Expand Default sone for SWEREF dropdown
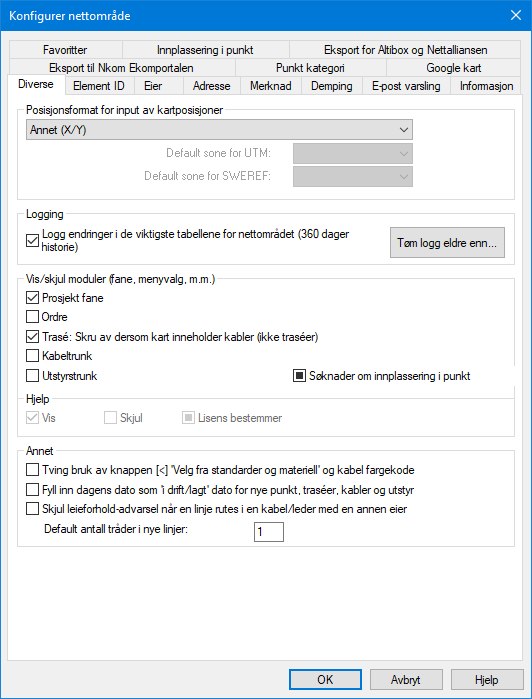This screenshot has width=532, height=699. click(353, 176)
